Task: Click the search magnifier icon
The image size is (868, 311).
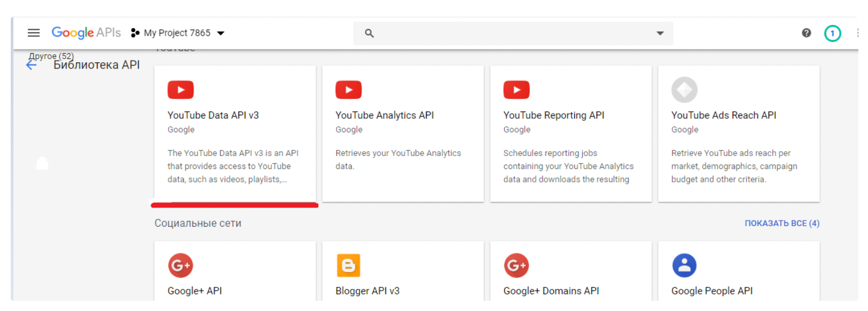Action: pyautogui.click(x=369, y=33)
